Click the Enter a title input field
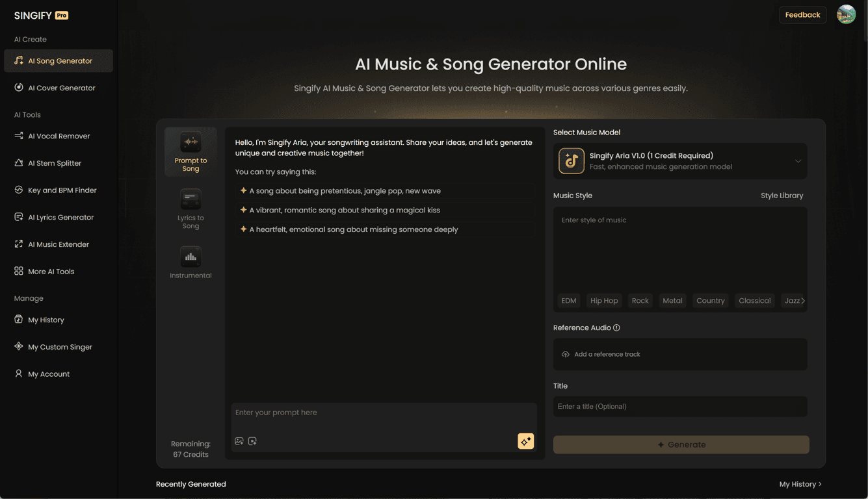 (x=680, y=406)
